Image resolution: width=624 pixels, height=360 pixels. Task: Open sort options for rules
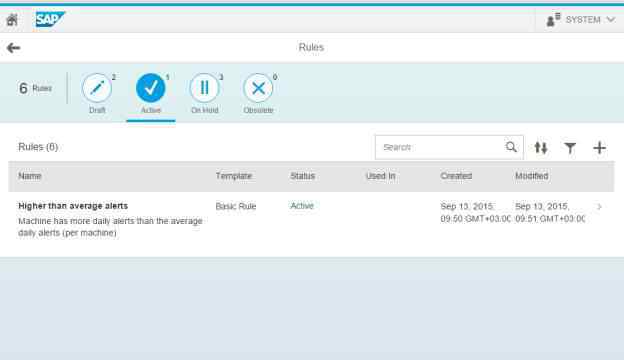click(541, 148)
